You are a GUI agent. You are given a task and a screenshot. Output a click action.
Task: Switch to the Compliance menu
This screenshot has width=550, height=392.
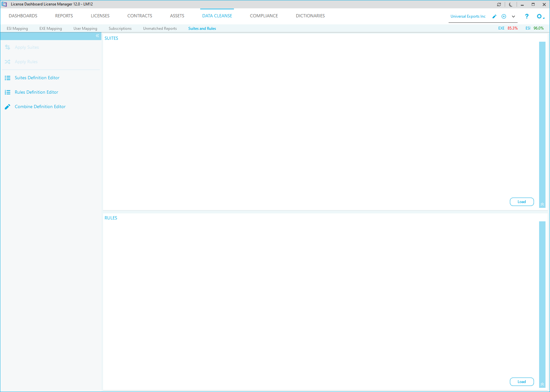tap(264, 16)
